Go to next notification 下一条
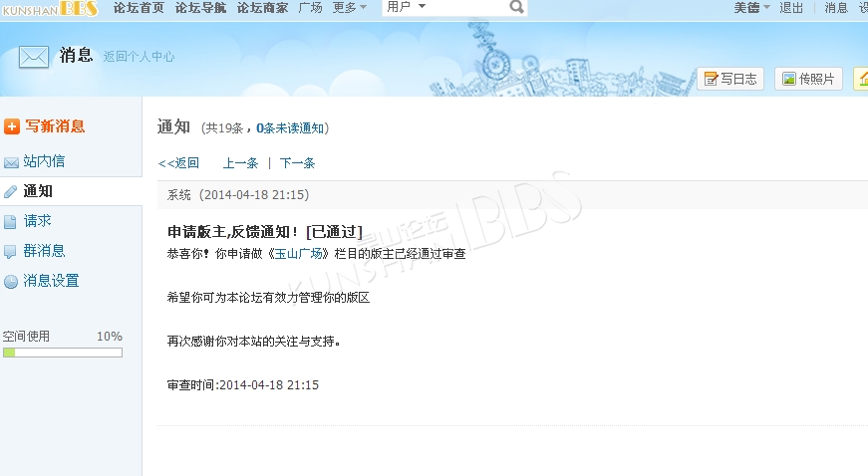This screenshot has width=868, height=476. pos(297,163)
